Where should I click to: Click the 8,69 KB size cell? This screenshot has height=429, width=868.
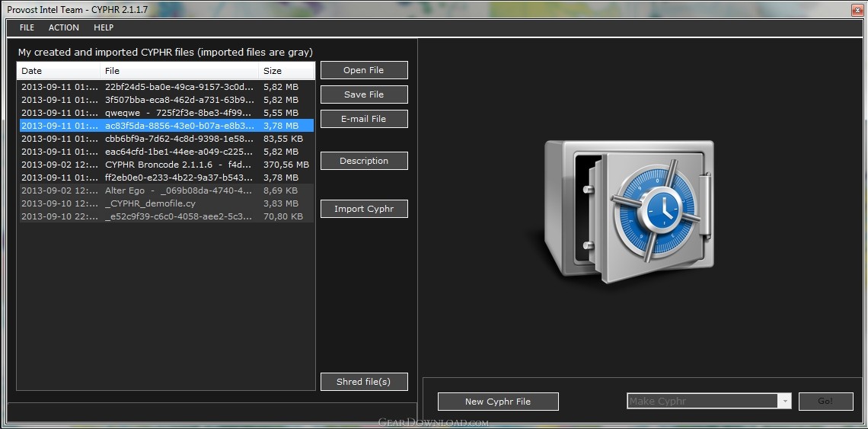pyautogui.click(x=281, y=190)
